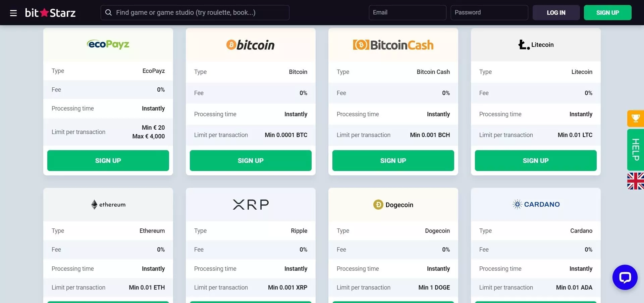Image resolution: width=644 pixels, height=303 pixels.
Task: Click SIGN UP under ecoPayz
Action: tap(108, 161)
